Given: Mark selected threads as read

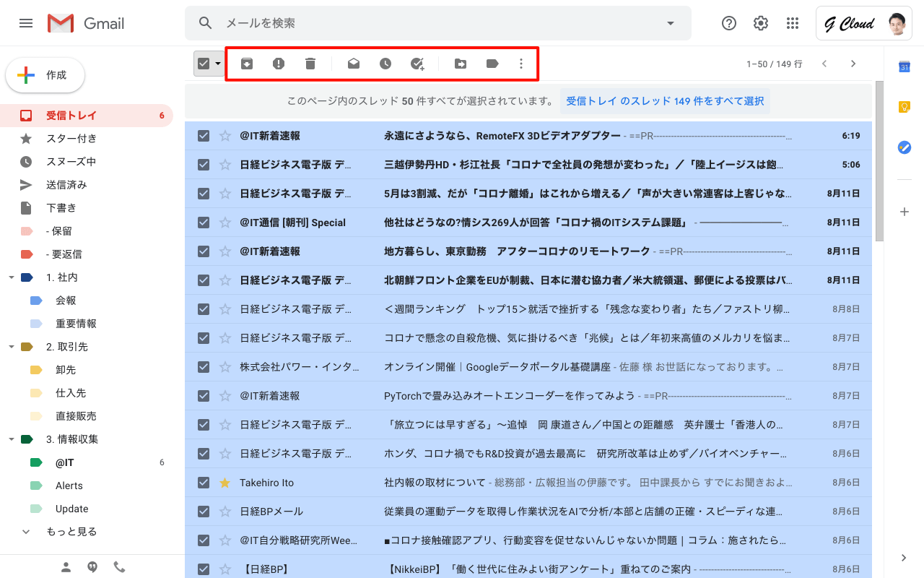Looking at the screenshot, I should 354,64.
